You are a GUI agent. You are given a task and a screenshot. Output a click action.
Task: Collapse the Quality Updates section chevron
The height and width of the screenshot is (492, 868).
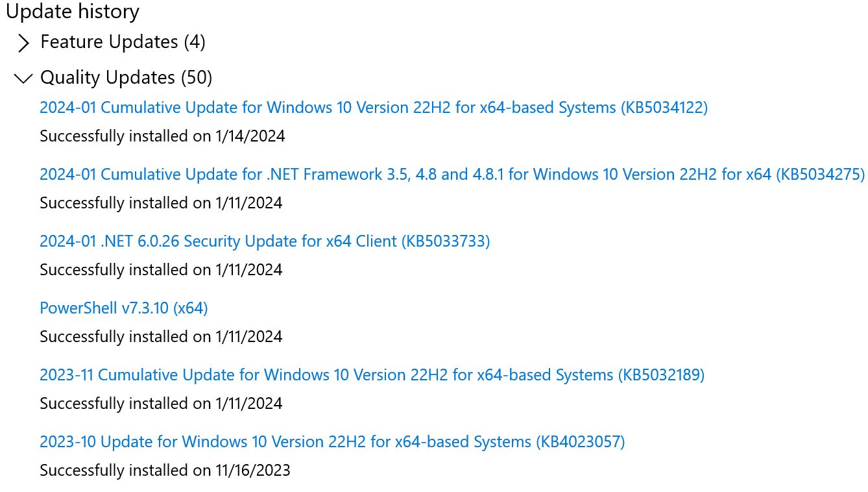pos(23,79)
